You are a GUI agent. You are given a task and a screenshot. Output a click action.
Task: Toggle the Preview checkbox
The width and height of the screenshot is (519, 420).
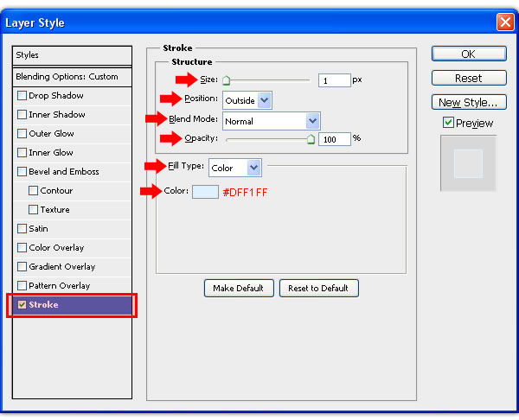[448, 123]
